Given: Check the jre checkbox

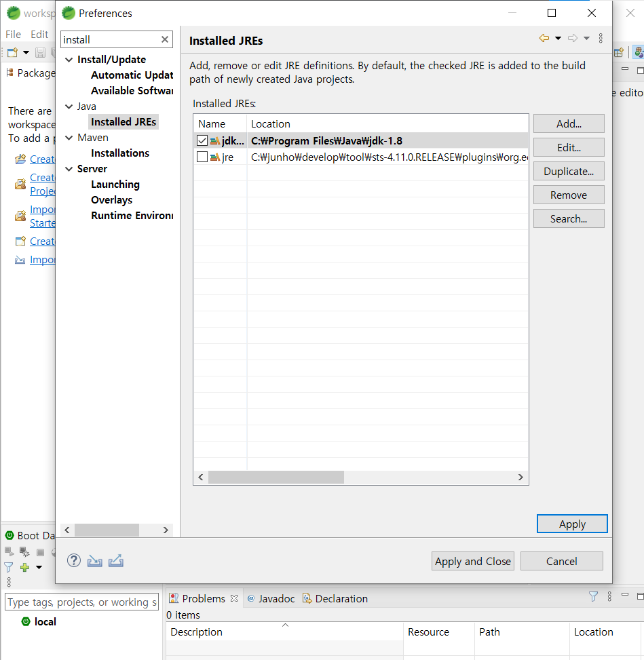Looking at the screenshot, I should tap(202, 157).
